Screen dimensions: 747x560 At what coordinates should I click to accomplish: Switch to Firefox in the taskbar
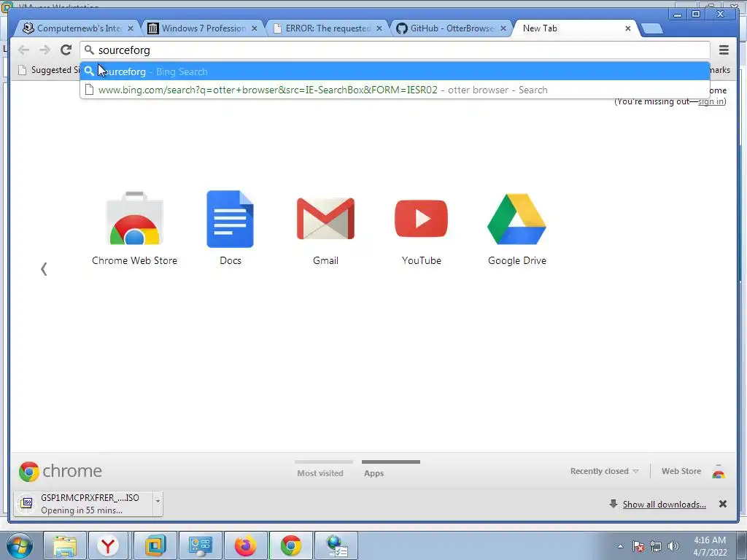point(245,545)
